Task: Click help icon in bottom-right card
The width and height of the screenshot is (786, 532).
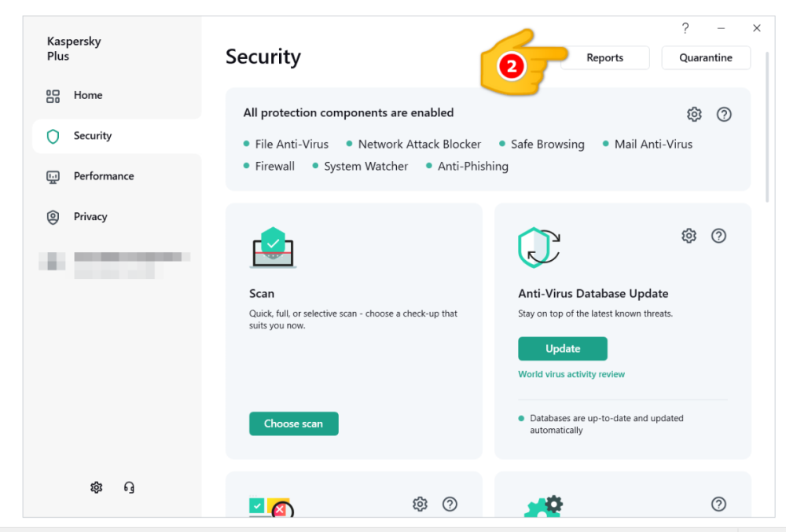Action: click(718, 504)
